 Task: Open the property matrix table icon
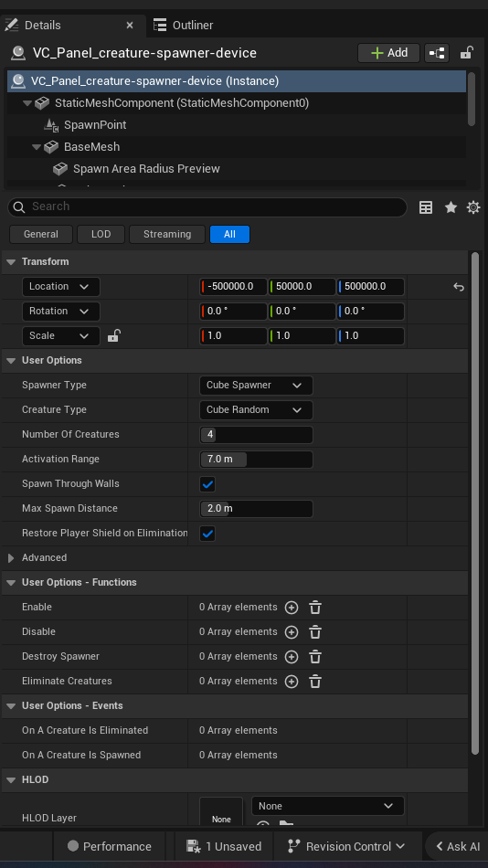(426, 207)
